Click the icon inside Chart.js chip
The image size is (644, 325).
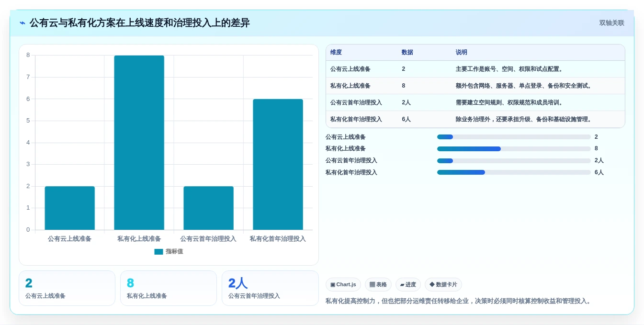(x=333, y=285)
